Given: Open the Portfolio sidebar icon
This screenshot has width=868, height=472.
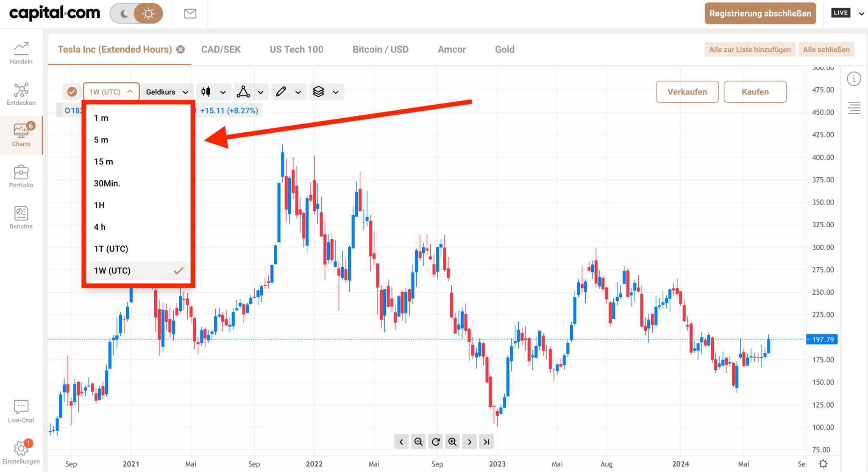Looking at the screenshot, I should 21,175.
